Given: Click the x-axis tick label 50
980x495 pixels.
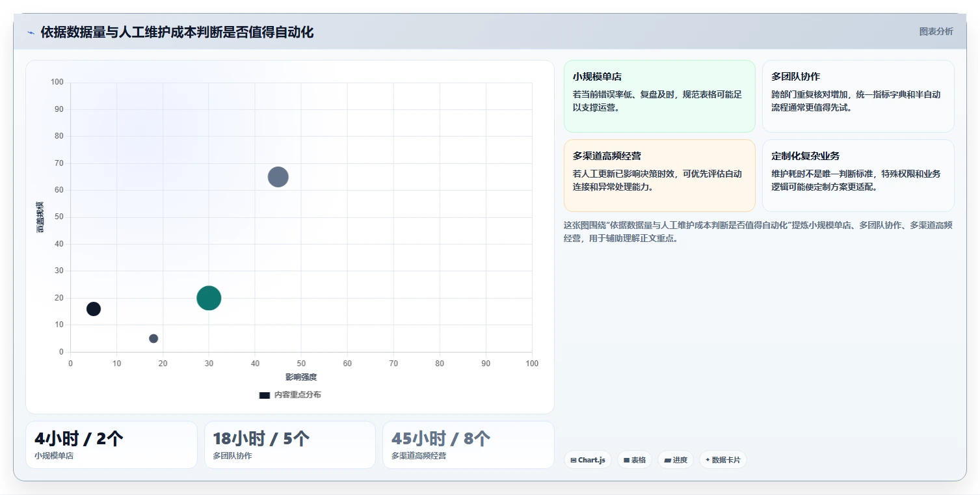Looking at the screenshot, I should [x=301, y=364].
